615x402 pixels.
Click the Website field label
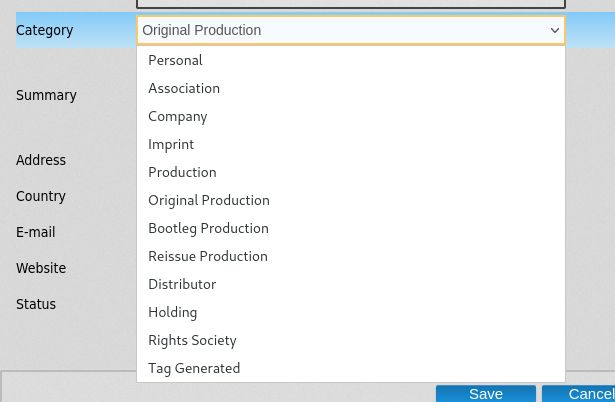pyautogui.click(x=41, y=268)
